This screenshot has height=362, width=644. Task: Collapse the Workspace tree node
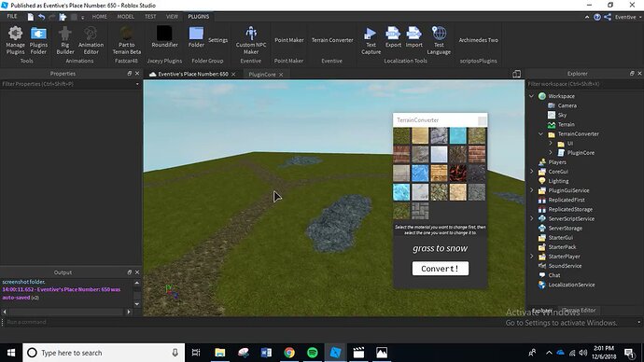point(531,96)
